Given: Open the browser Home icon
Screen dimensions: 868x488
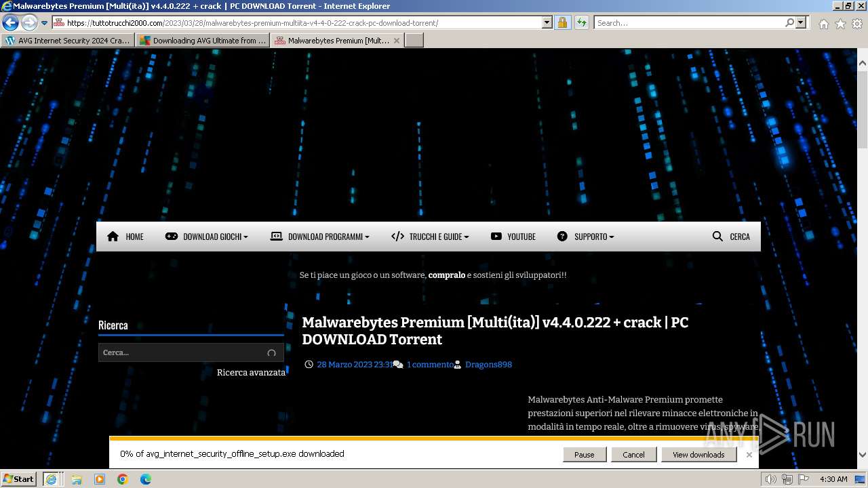Looking at the screenshot, I should (x=823, y=24).
